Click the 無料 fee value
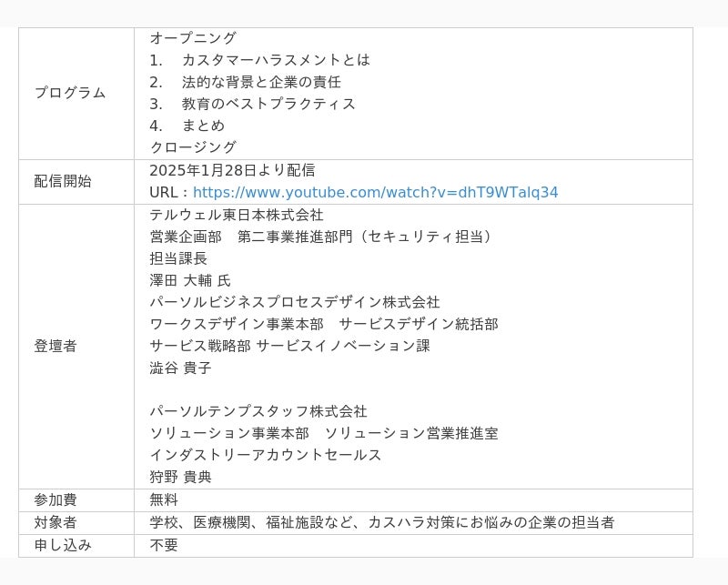Screen dimensions: 728x585 [x=164, y=499]
